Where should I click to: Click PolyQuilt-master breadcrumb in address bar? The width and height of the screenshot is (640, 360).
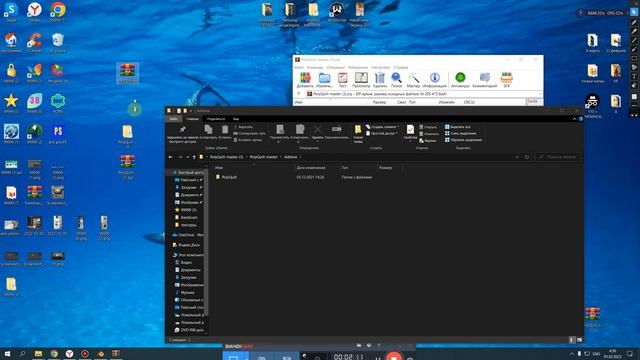(x=264, y=157)
